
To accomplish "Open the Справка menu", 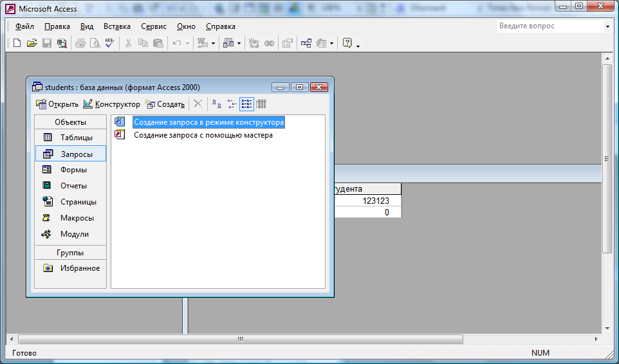I will click(x=220, y=26).
